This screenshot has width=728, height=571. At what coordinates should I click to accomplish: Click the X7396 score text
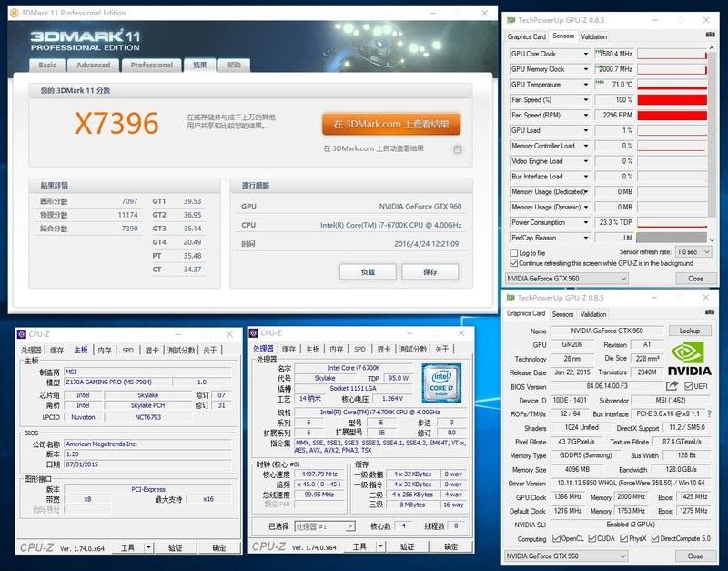[x=116, y=123]
